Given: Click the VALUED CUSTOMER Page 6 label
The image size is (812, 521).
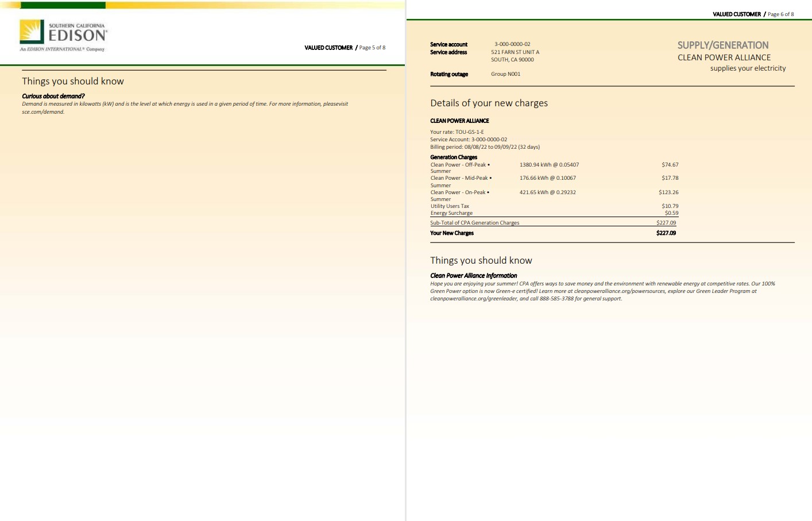Looking at the screenshot, I should pyautogui.click(x=752, y=14).
